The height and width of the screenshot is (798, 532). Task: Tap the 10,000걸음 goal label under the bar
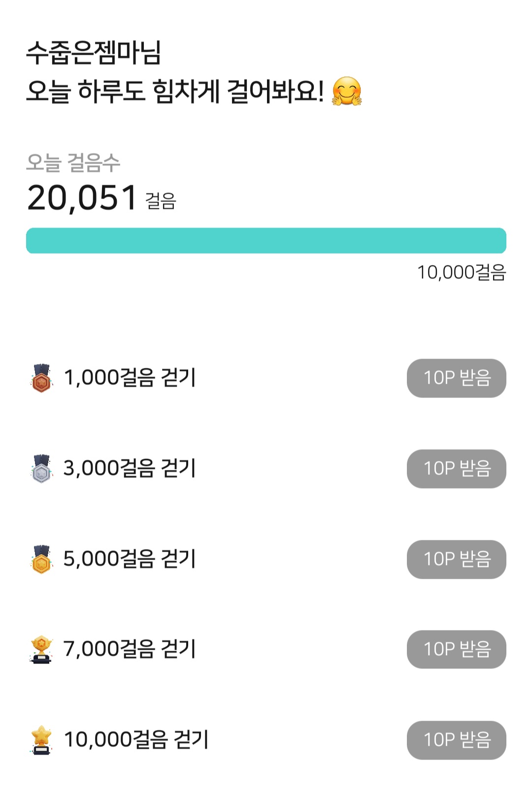click(x=462, y=272)
